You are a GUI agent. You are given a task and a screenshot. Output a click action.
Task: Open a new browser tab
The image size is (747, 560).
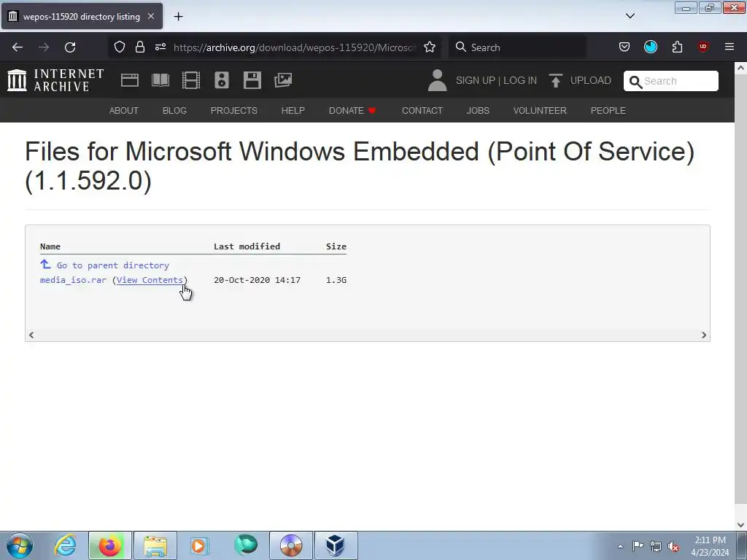point(178,17)
